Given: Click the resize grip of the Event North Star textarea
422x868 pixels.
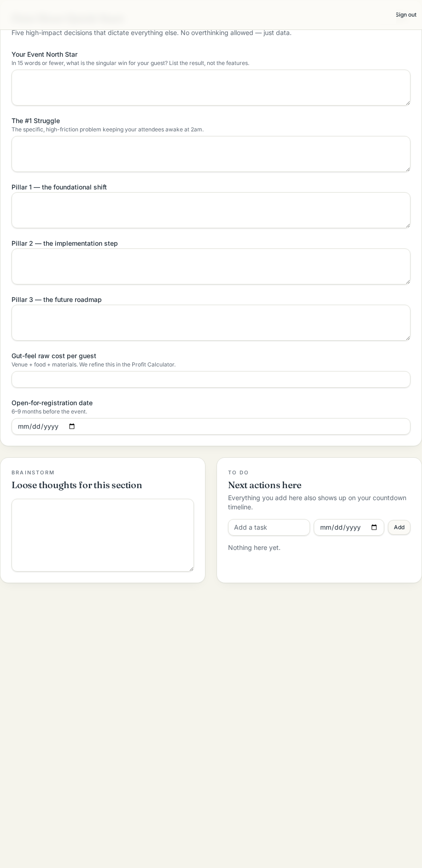Looking at the screenshot, I should [x=408, y=103].
